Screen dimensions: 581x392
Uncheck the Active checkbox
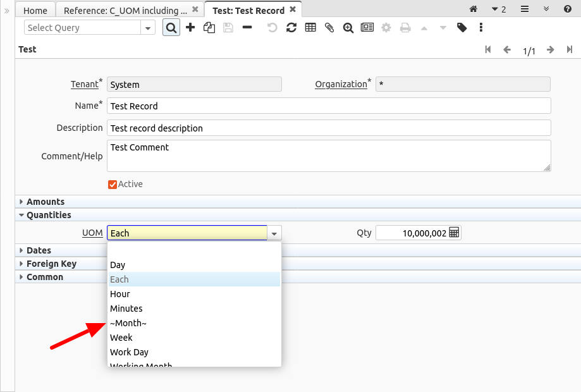click(113, 185)
